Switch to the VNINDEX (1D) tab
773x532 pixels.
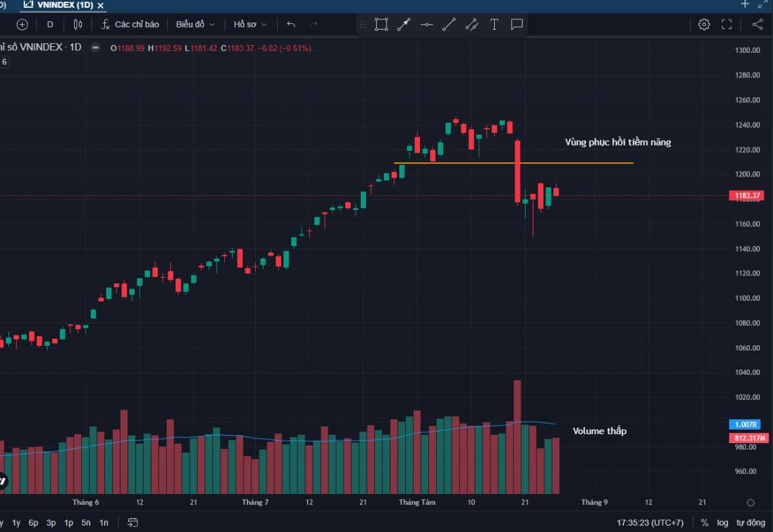coord(62,5)
